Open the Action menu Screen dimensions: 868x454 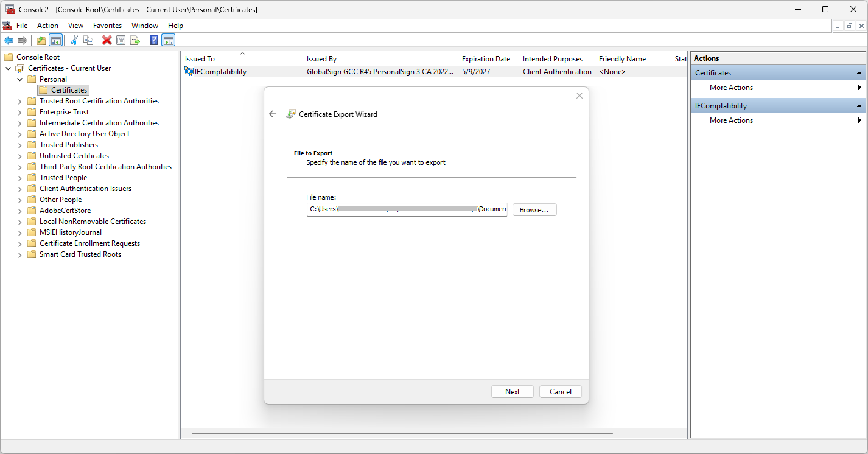click(x=47, y=26)
